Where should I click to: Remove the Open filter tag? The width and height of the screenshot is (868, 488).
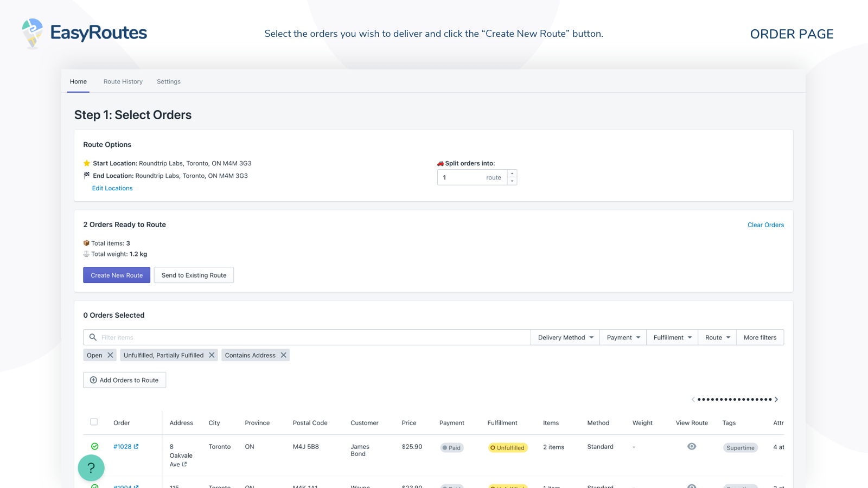110,355
